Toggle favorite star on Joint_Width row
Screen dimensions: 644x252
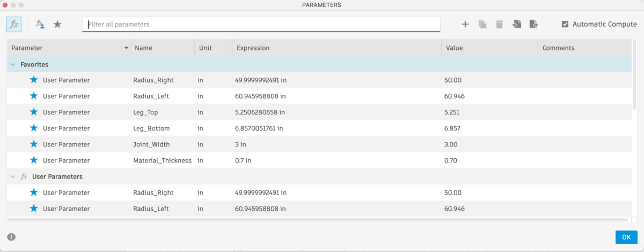pos(34,144)
